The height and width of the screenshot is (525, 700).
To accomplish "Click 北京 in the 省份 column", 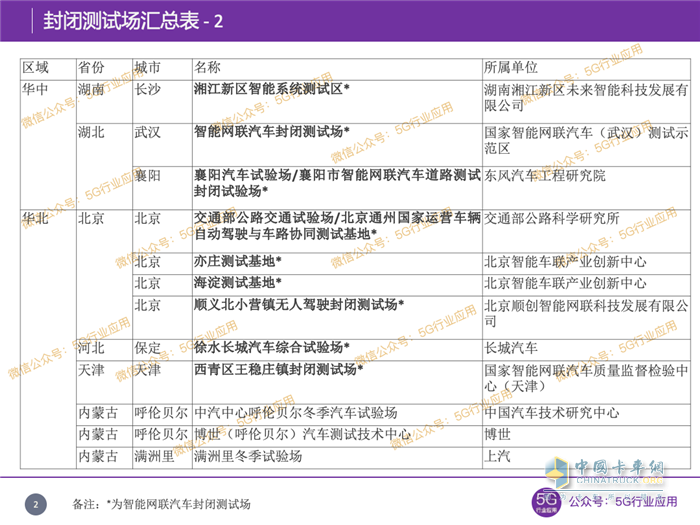I will click(x=104, y=274).
